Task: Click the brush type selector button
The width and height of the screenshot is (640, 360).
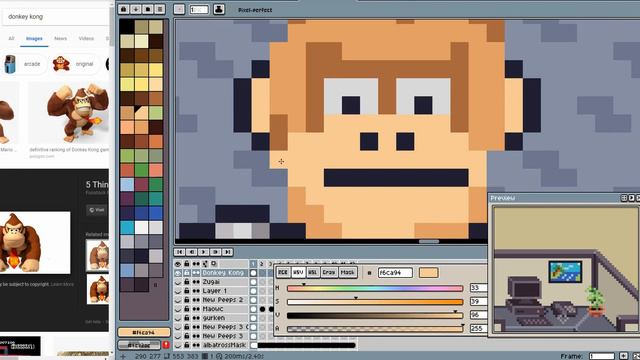Action: (179, 9)
